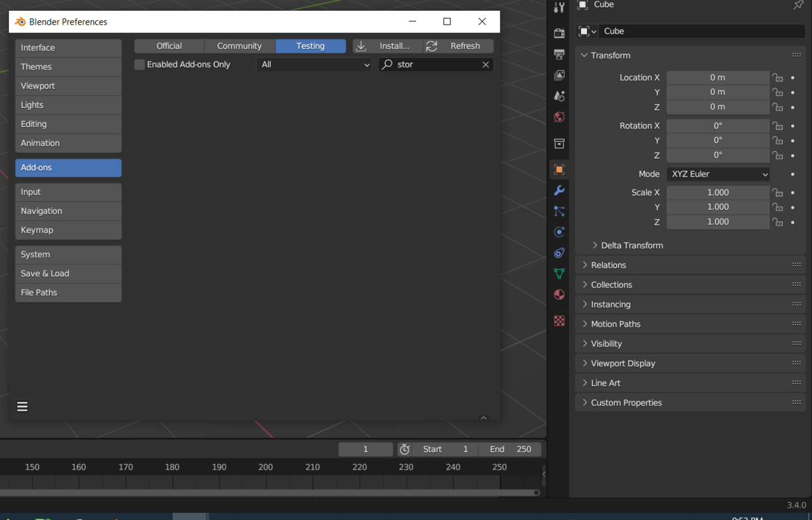Viewport: 812px width, 520px height.
Task: Click the Install... button
Action: point(388,46)
